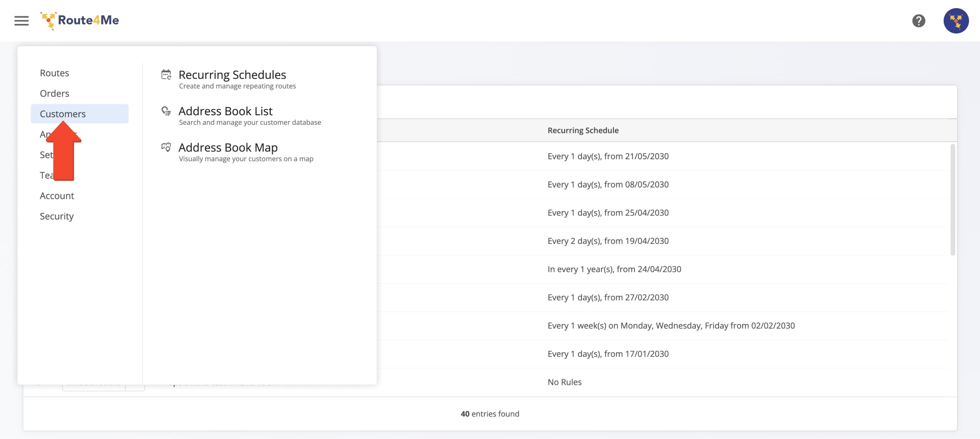
Task: Select Customers in the menu
Action: click(79, 114)
